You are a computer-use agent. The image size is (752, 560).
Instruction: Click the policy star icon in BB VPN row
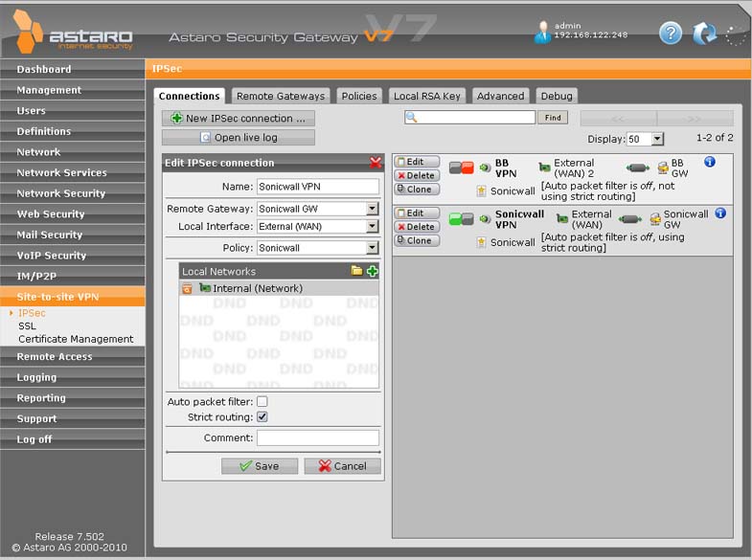[x=482, y=191]
